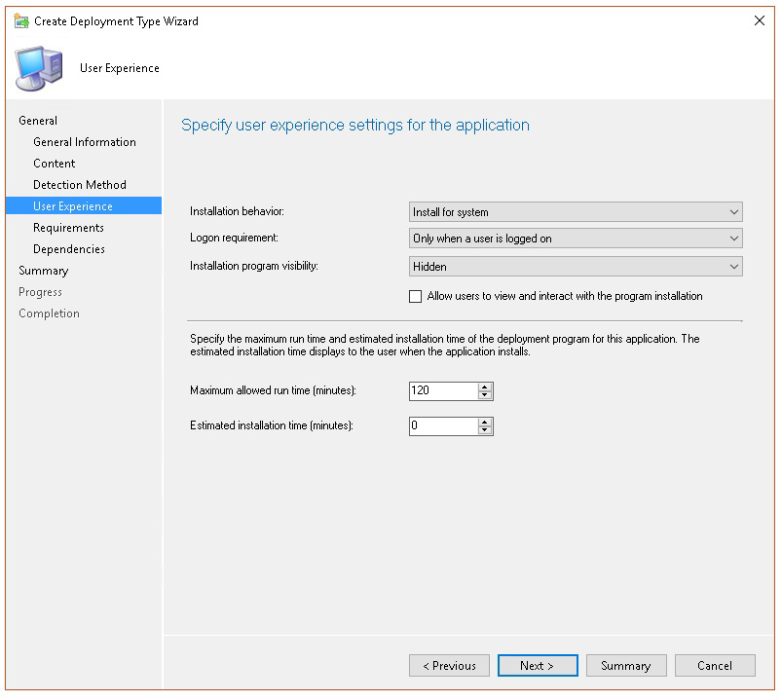
Task: Navigate to Requirements step
Action: 68,228
